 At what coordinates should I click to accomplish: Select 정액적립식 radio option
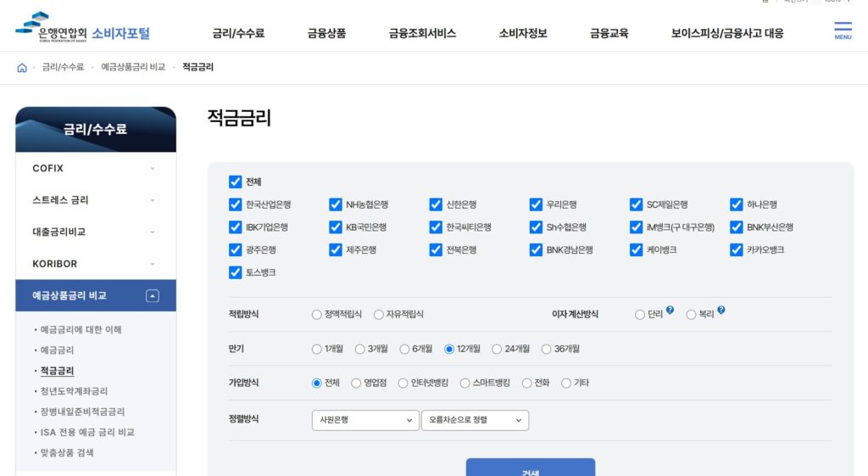(x=317, y=315)
